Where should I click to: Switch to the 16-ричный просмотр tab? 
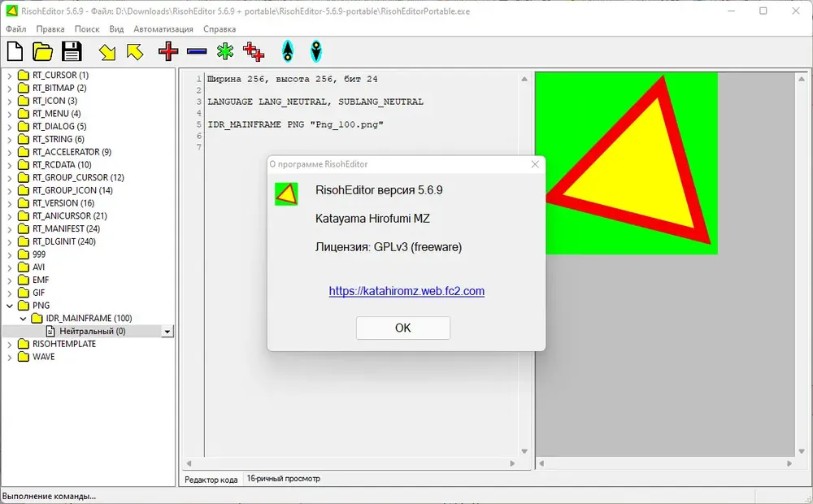click(283, 479)
